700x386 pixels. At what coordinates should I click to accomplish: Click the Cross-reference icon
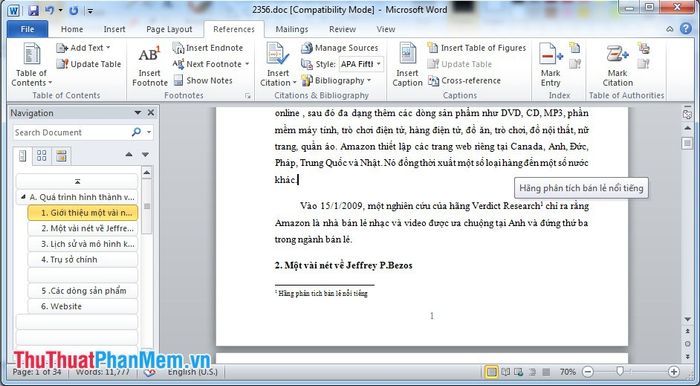tap(433, 80)
